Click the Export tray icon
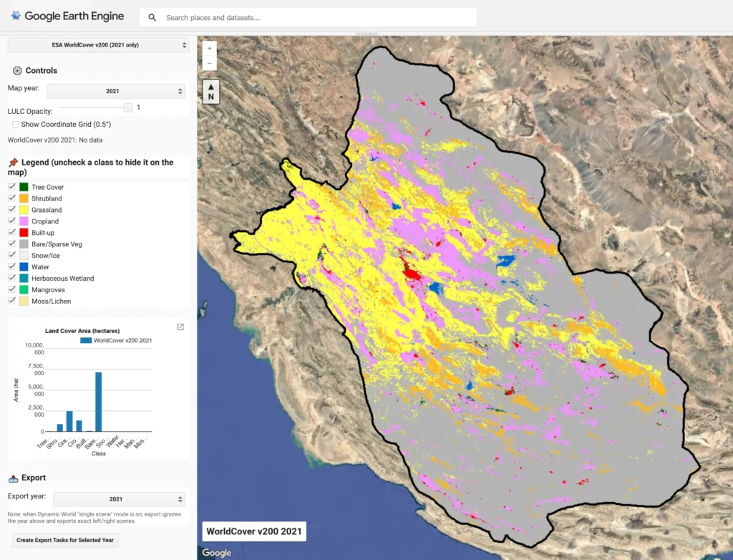This screenshot has width=733, height=560. (x=14, y=478)
